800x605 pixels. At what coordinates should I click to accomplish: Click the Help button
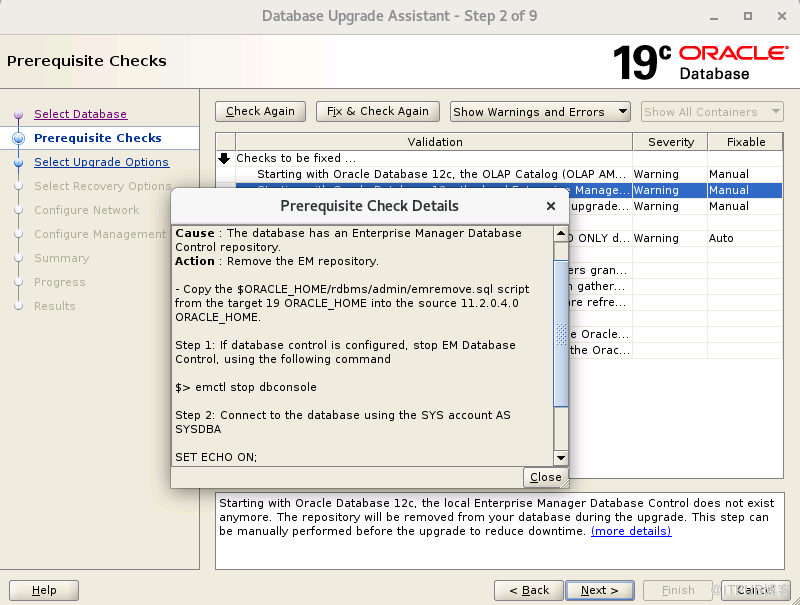point(44,590)
